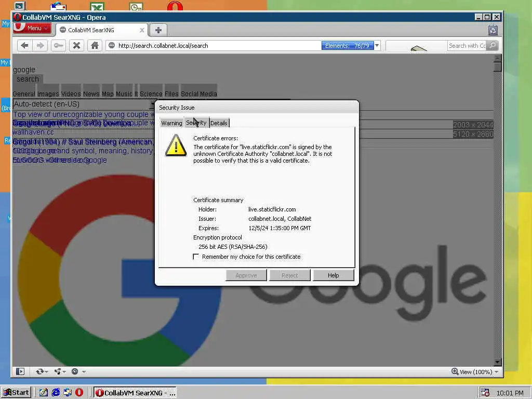
Task: Open the Science search category
Action: tap(151, 94)
